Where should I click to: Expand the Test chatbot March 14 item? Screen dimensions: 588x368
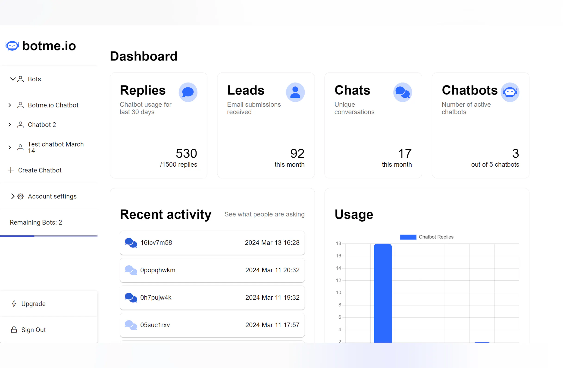[10, 147]
